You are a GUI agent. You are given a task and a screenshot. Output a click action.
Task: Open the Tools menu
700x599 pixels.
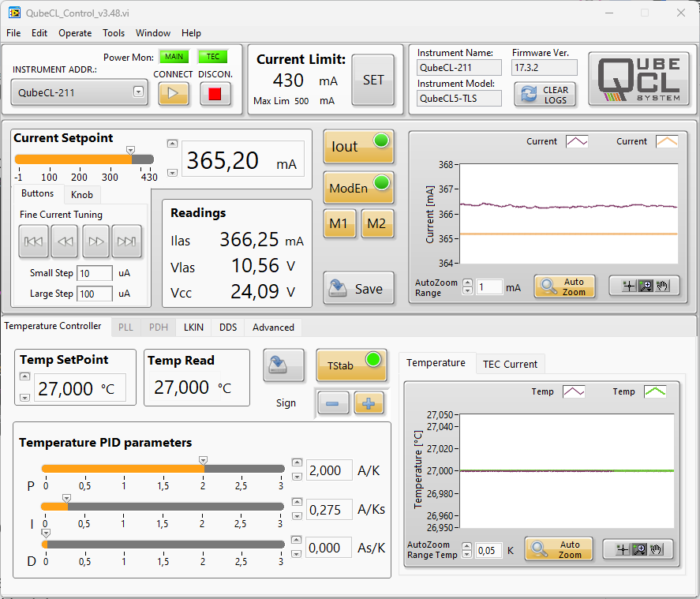[114, 33]
